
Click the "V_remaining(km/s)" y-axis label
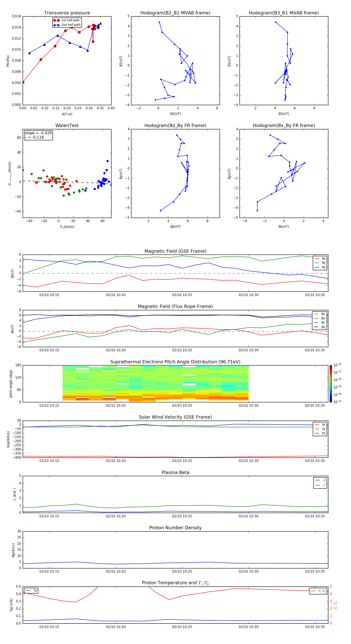(10, 173)
